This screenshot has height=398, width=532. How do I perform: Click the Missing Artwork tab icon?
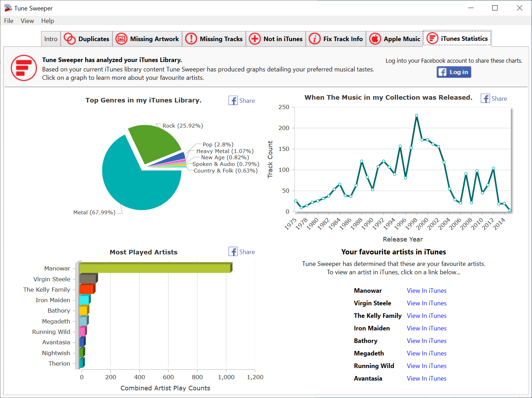(121, 39)
